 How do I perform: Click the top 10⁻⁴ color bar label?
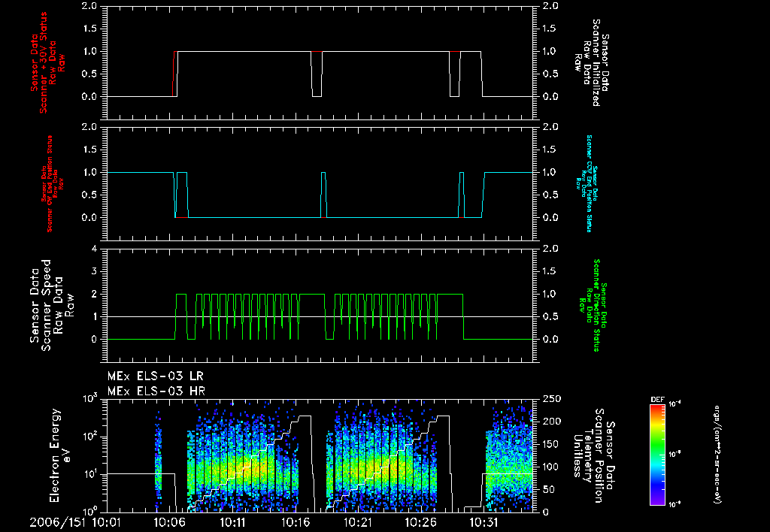[x=675, y=404]
